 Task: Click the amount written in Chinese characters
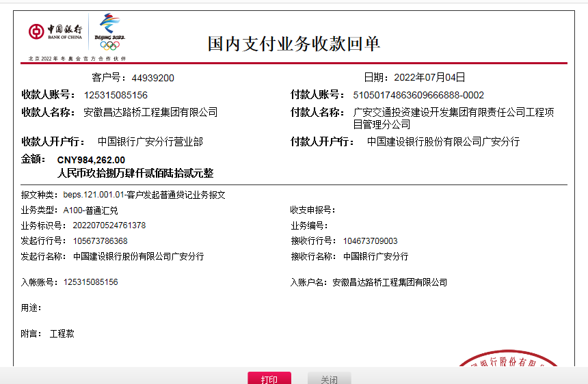[135, 173]
